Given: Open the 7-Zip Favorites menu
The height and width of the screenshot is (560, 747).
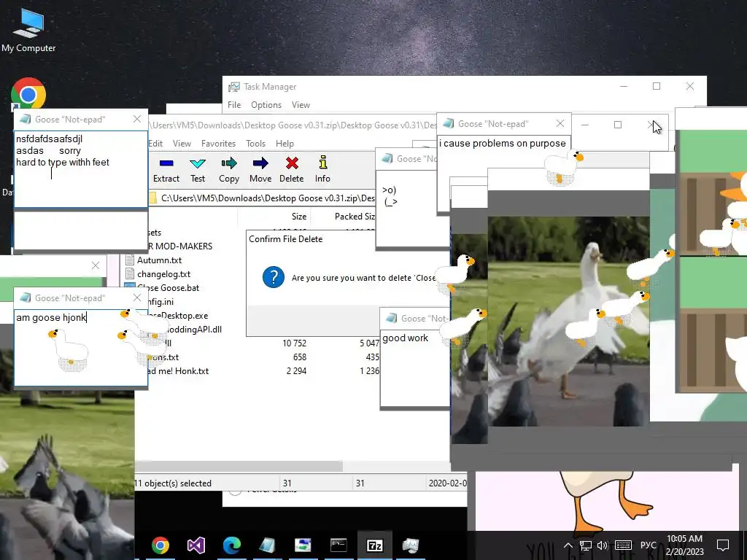Looking at the screenshot, I should (218, 144).
